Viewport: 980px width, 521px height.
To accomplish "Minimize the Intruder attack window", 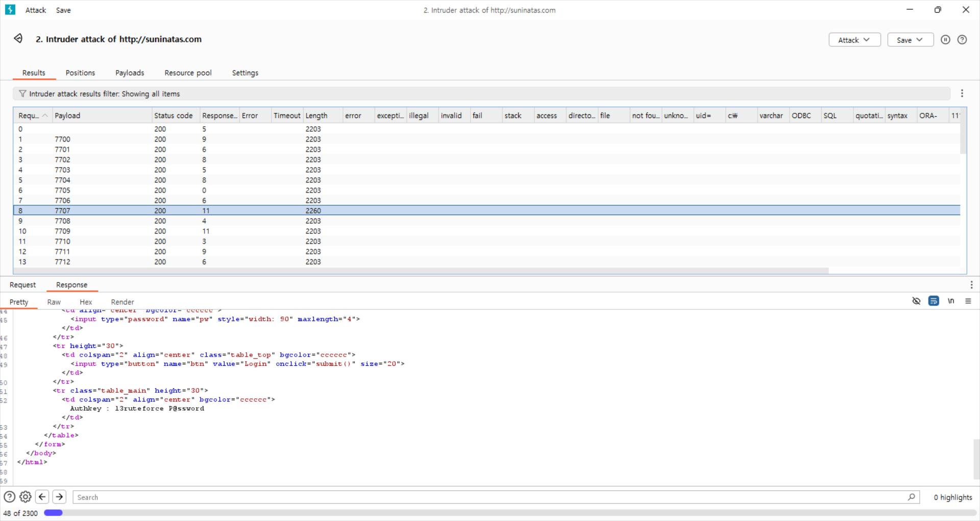I will 910,10.
